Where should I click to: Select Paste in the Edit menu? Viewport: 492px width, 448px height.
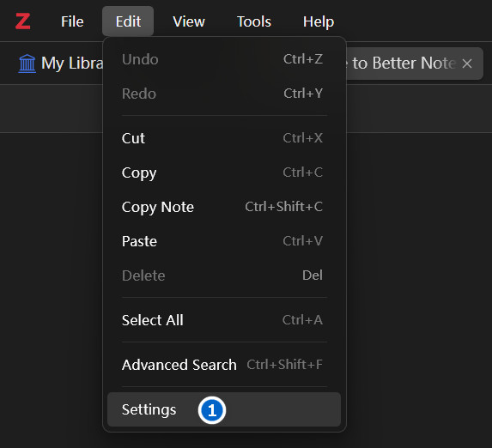[x=224, y=241]
